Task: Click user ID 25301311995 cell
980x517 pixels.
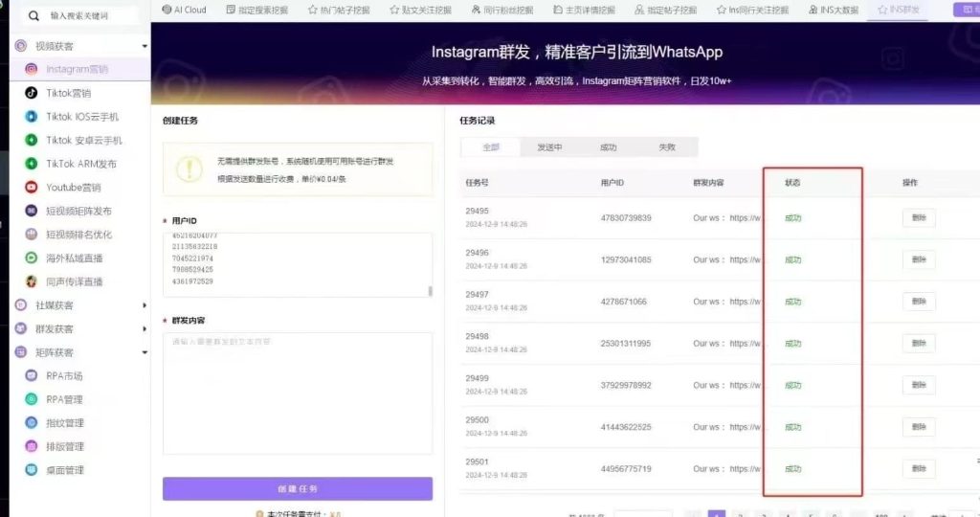Action: pyautogui.click(x=626, y=344)
